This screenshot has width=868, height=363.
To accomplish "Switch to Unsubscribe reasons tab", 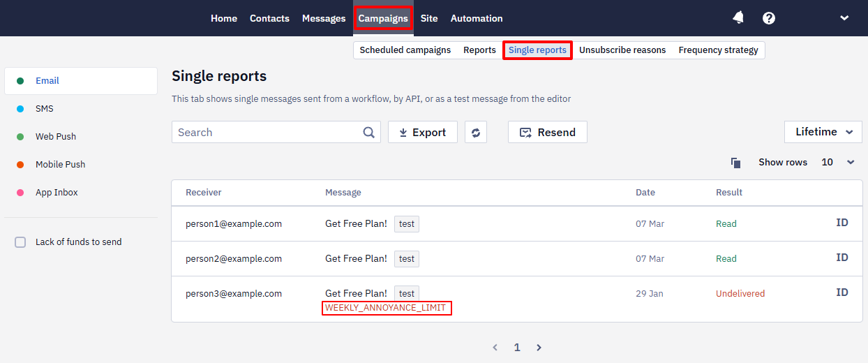I will pos(622,50).
